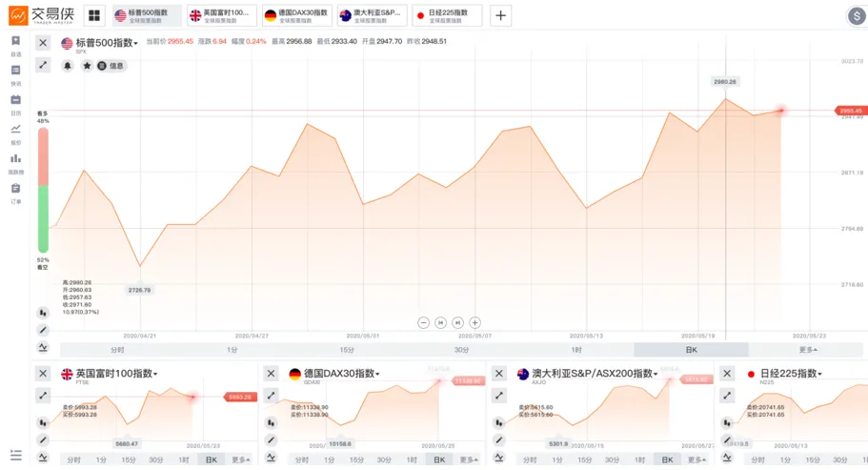Jump to chart start with skip-back button
Screen dimensions: 868x470
click(x=440, y=323)
